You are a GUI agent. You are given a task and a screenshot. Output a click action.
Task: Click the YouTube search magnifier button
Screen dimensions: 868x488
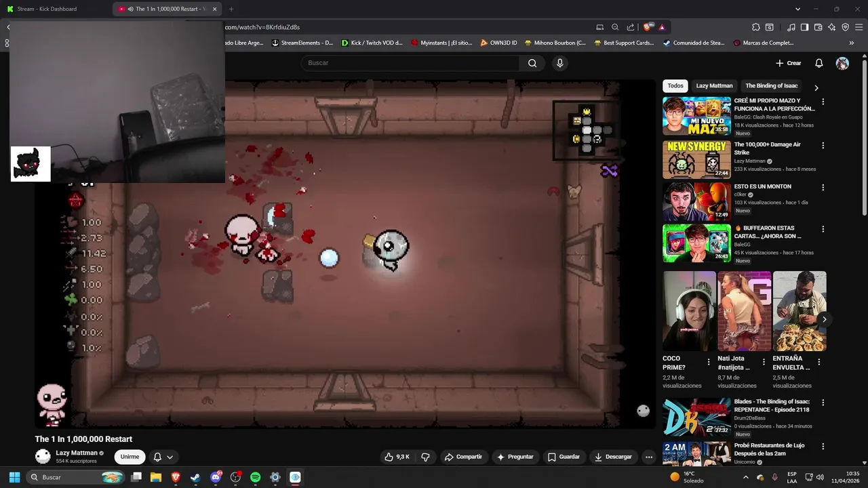tap(532, 63)
